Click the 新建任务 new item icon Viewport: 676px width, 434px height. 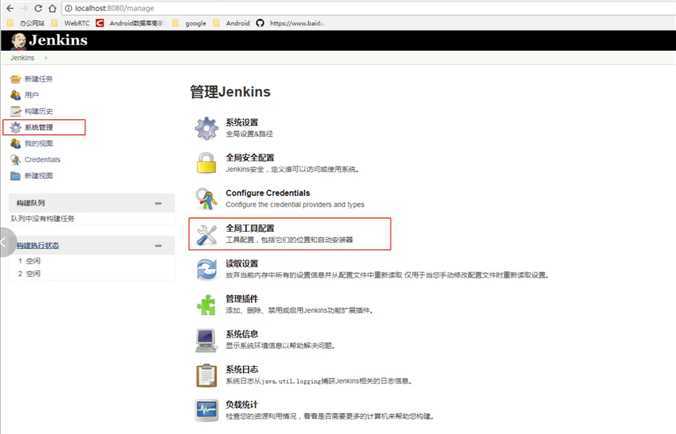pos(16,79)
